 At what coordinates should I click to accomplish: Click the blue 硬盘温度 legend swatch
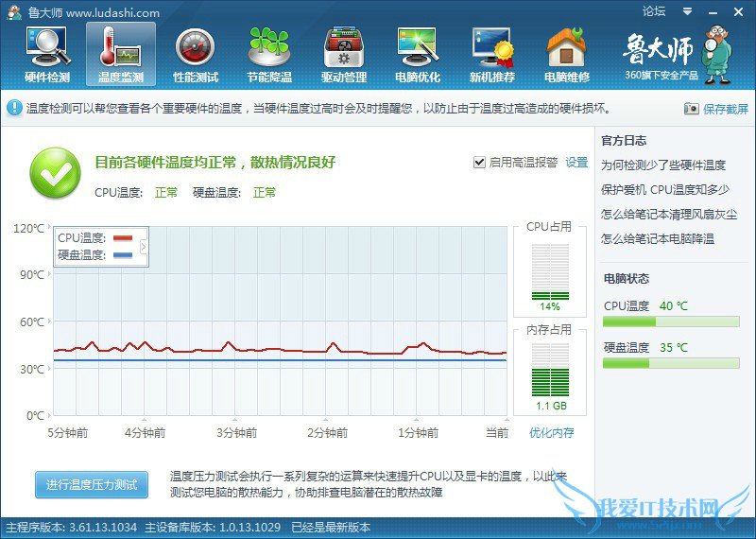pyautogui.click(x=123, y=254)
